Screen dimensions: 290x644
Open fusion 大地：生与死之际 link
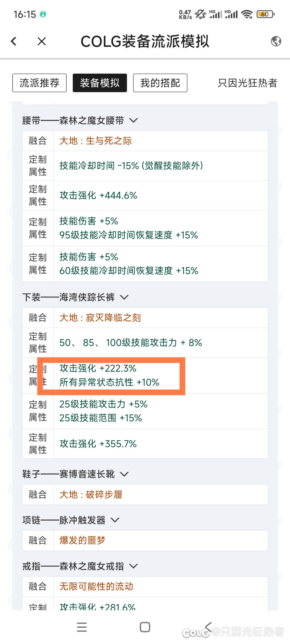(x=96, y=141)
